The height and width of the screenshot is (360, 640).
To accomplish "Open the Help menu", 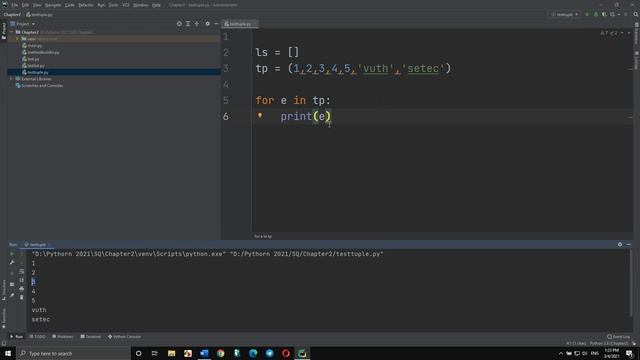I will click(x=156, y=5).
